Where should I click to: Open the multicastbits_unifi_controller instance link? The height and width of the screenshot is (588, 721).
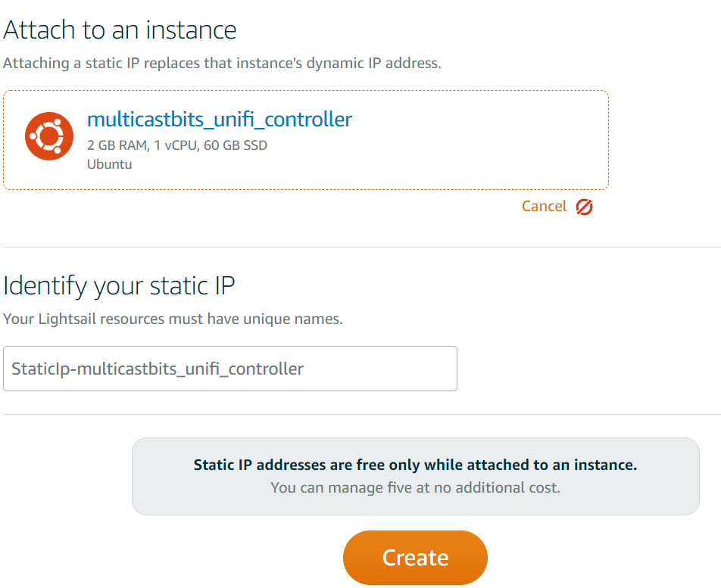coord(220,120)
